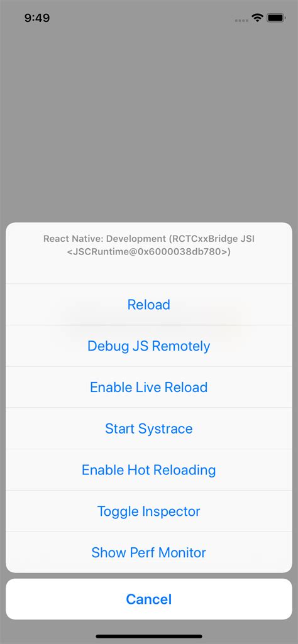Click the JSCRuntime address text line

click(149, 252)
